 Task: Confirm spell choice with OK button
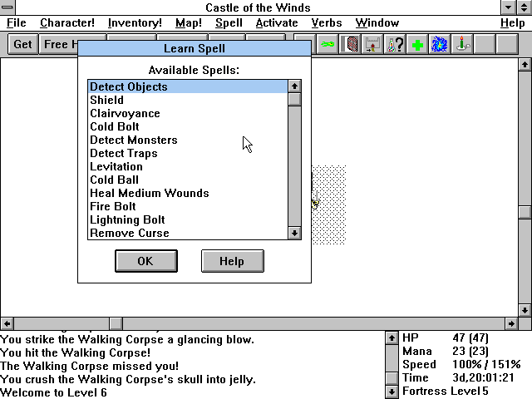coord(145,261)
